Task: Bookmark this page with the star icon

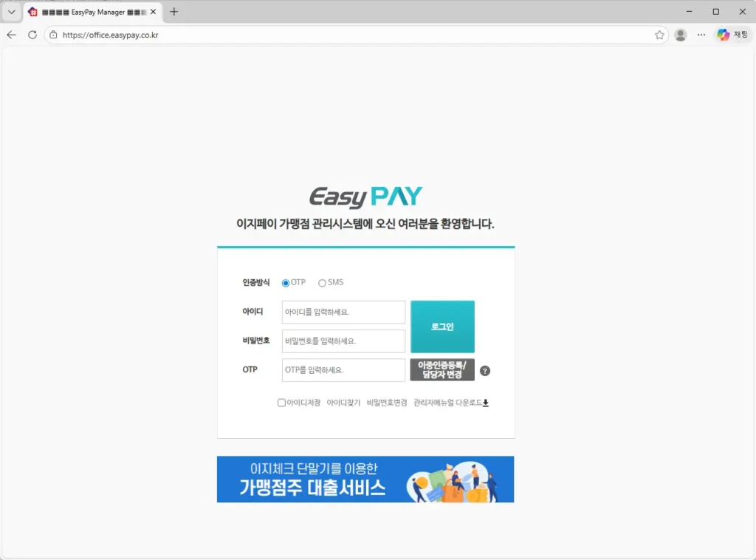Action: point(659,35)
